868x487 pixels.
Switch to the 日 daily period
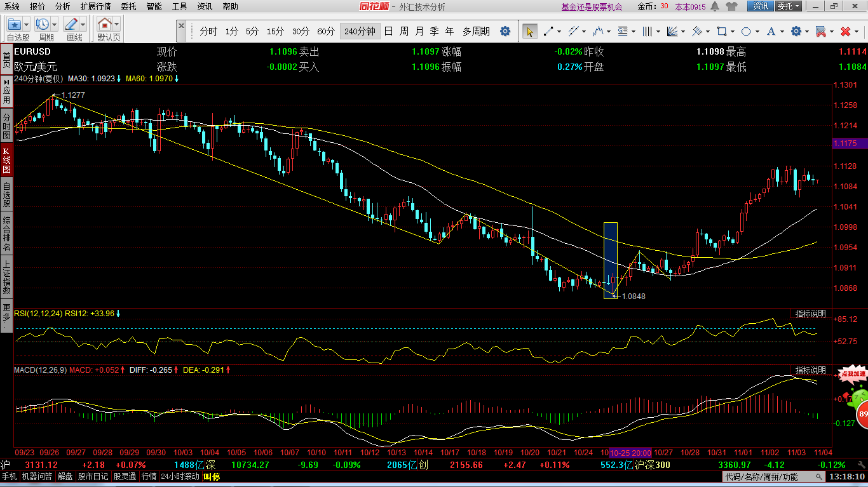[x=388, y=31]
